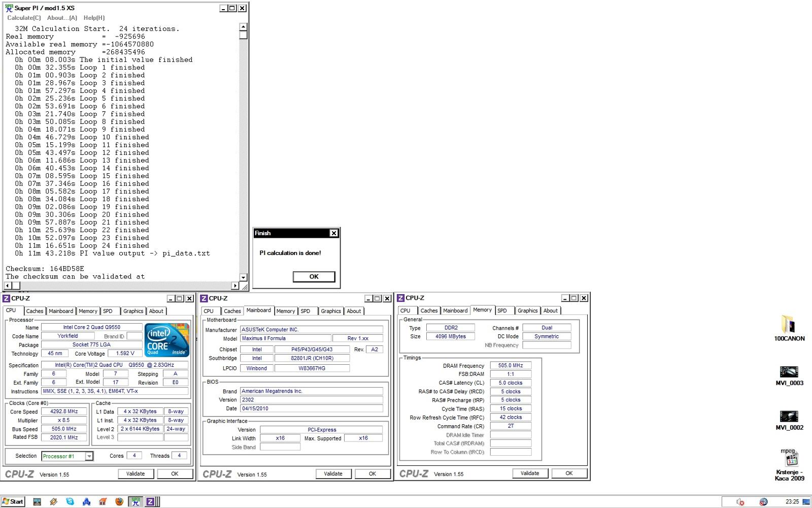Image resolution: width=812 pixels, height=508 pixels.
Task: Switch to Caches tab in CPU window
Action: point(35,311)
